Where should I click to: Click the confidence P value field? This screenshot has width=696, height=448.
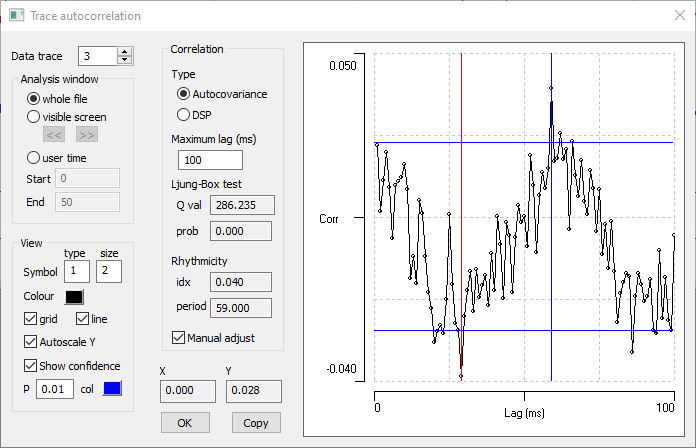55,389
